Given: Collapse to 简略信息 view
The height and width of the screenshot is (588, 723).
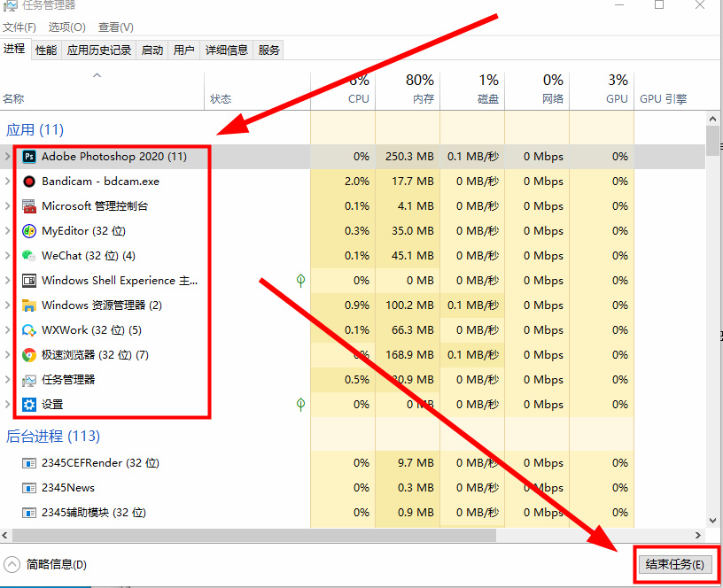Looking at the screenshot, I should 46,564.
